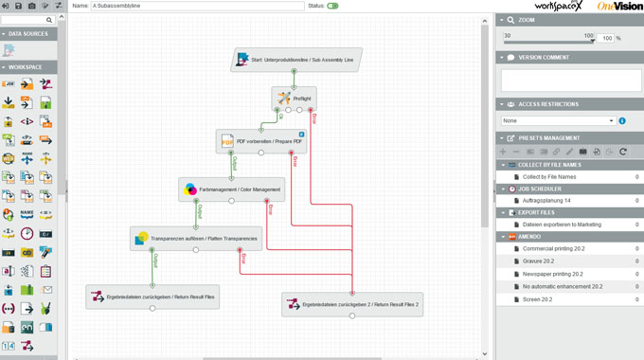Select the green zipped file module icon

pos(45,102)
